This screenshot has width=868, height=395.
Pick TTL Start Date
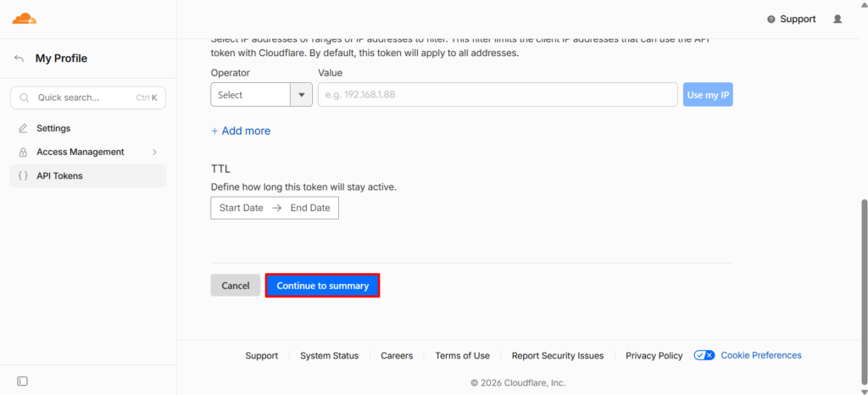(242, 208)
